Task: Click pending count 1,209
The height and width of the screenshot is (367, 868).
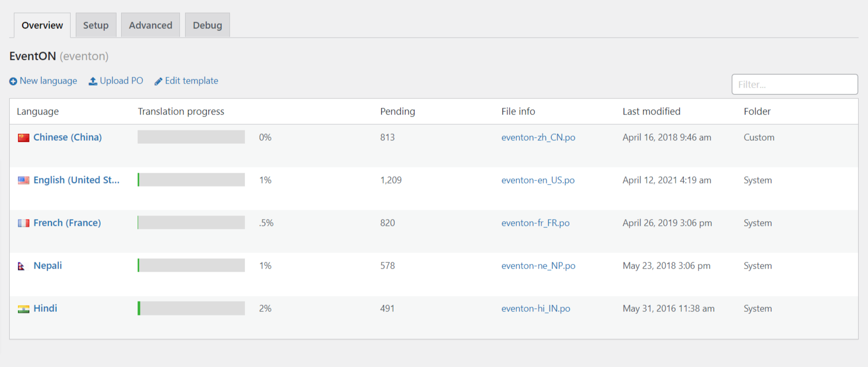Action: coord(391,180)
